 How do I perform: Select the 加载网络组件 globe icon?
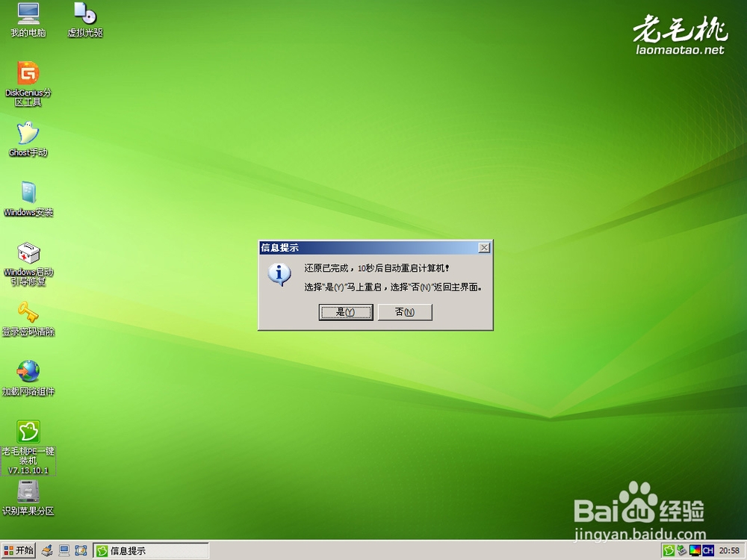(x=28, y=379)
